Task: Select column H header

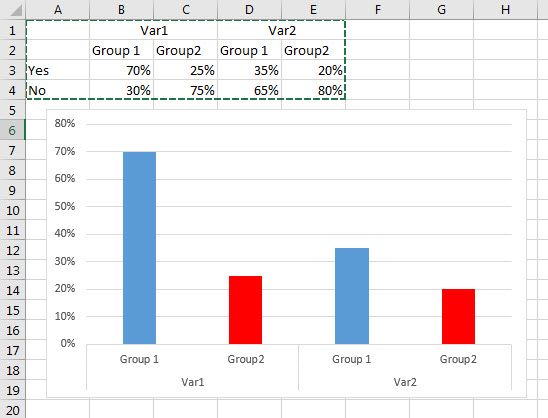Action: point(505,9)
